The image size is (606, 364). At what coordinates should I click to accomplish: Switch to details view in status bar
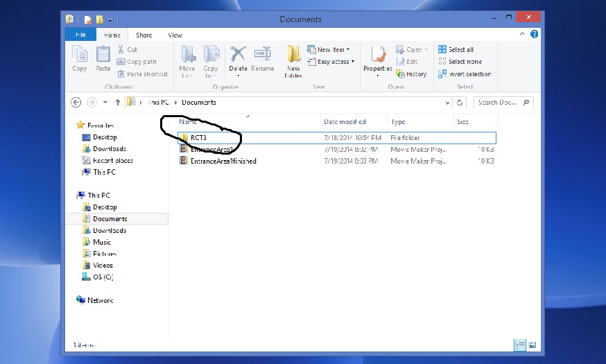pyautogui.click(x=520, y=345)
